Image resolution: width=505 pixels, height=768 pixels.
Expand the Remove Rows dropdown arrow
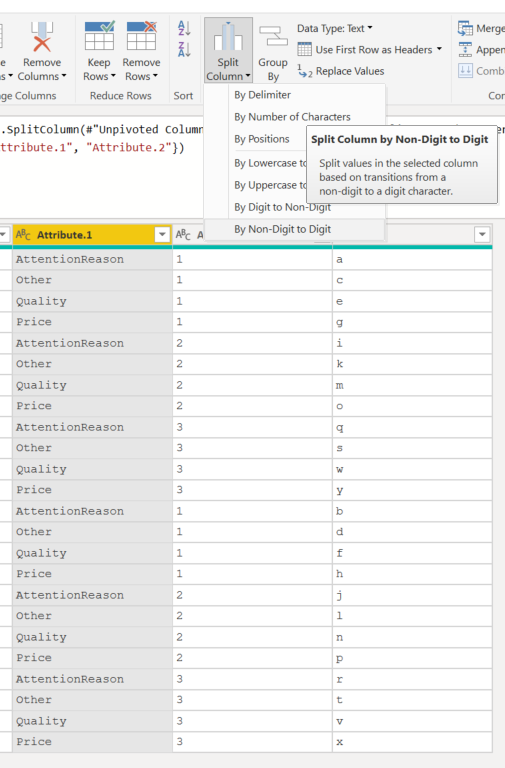(155, 76)
